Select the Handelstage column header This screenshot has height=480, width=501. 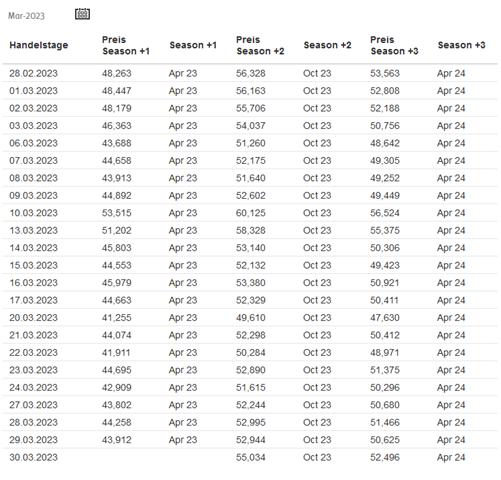tap(39, 45)
